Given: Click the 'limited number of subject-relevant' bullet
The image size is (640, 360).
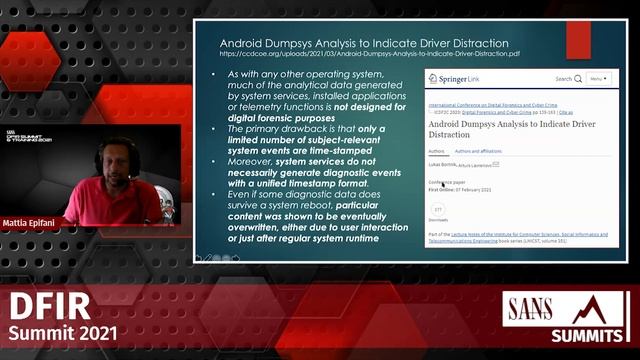Looking at the screenshot, I should click(306, 140).
